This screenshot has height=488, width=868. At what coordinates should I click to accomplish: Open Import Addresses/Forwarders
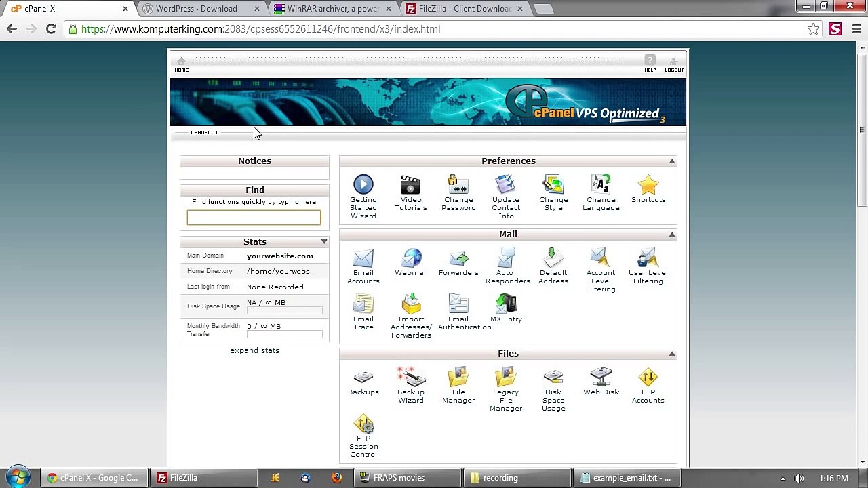411,316
